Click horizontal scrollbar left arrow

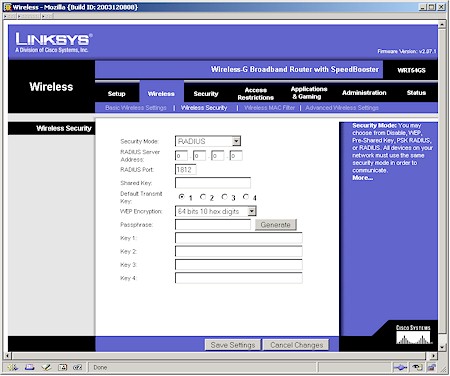[x=8, y=356]
